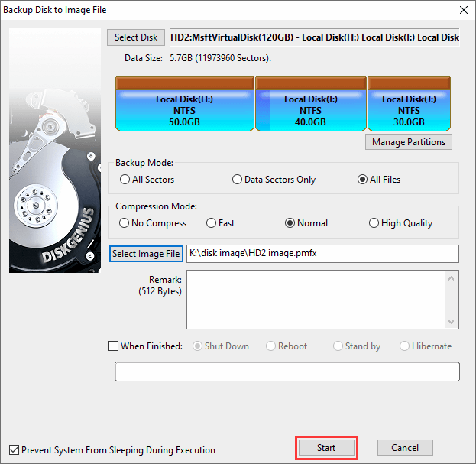Pick Normal compression mode

pyautogui.click(x=290, y=223)
